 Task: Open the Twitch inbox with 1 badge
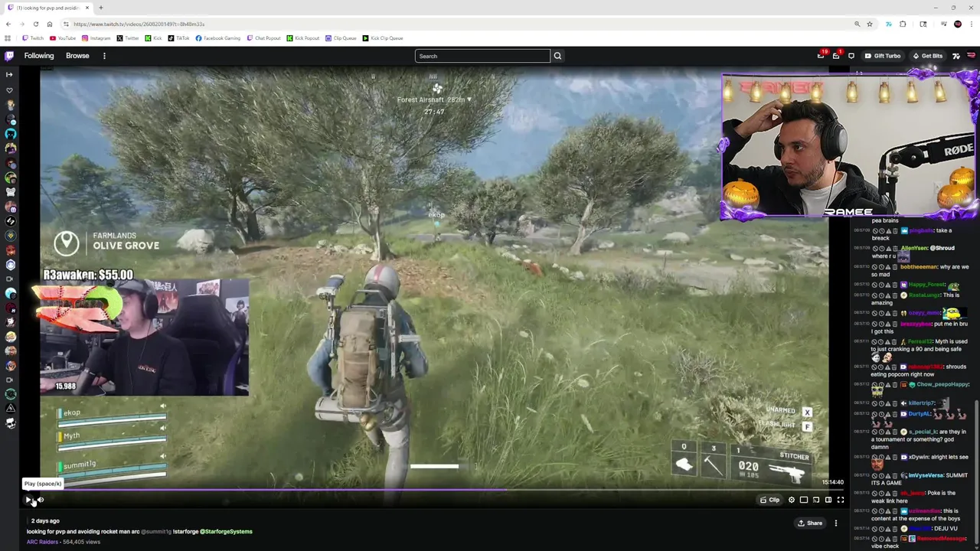click(x=836, y=56)
